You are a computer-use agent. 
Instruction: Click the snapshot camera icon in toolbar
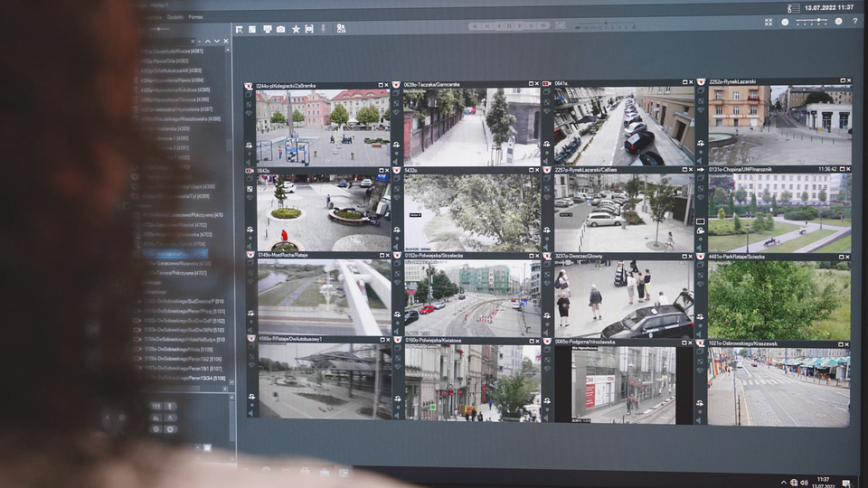click(280, 29)
